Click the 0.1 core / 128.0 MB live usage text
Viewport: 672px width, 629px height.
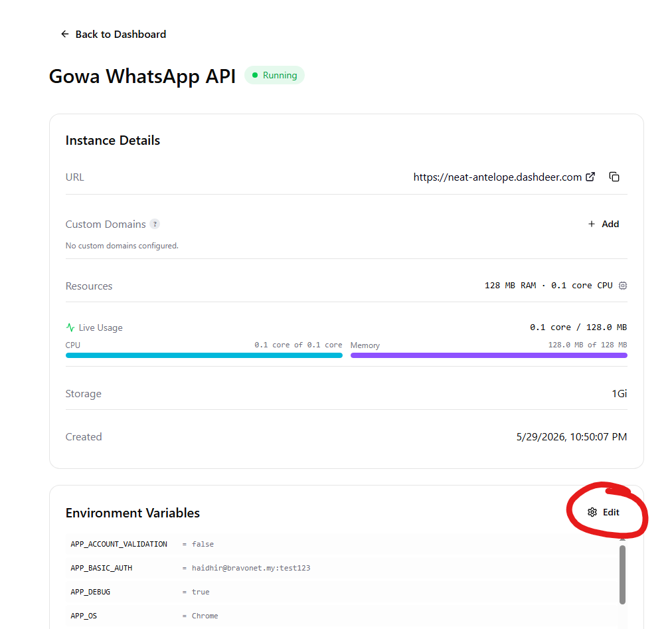578,327
